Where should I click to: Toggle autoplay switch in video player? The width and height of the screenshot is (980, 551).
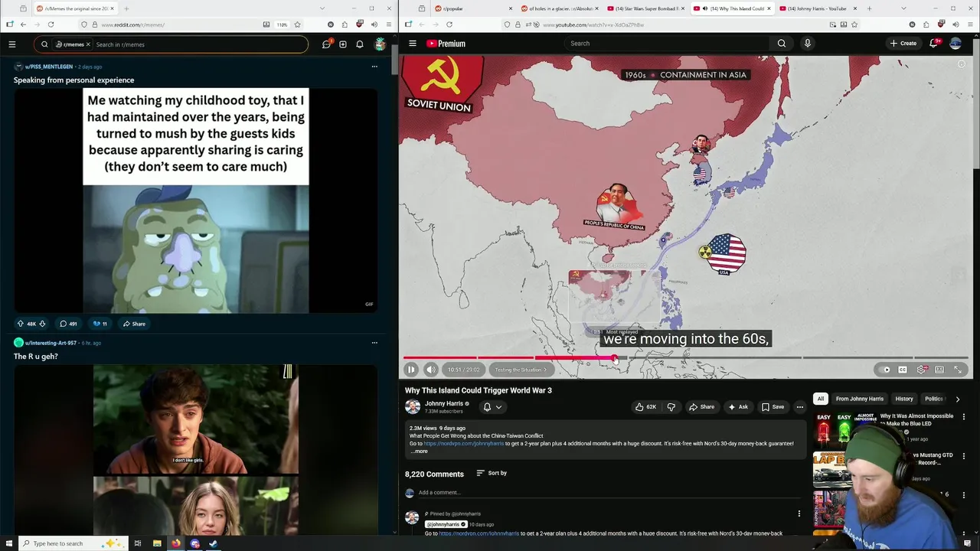(886, 370)
